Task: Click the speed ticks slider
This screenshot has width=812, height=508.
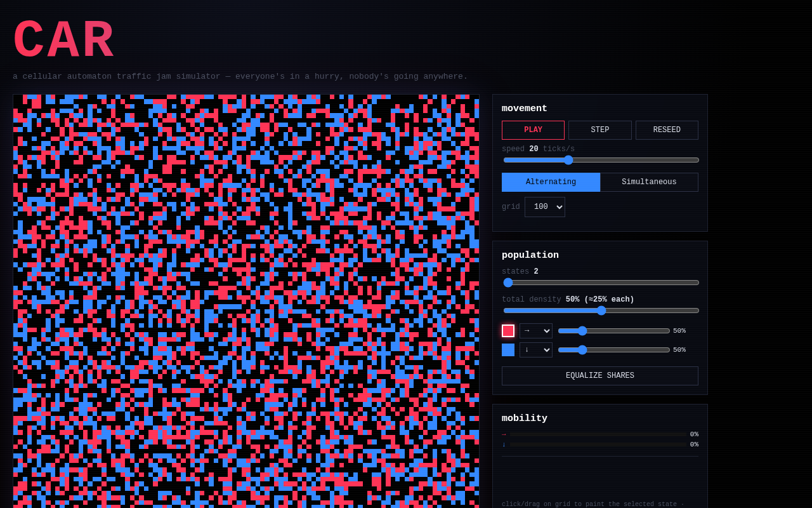Action: coord(600,160)
